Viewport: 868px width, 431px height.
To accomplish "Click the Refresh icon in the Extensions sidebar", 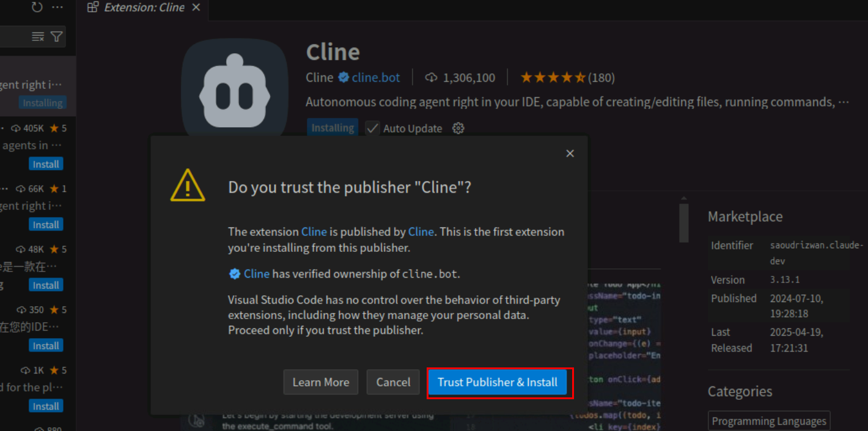I will pos(37,7).
